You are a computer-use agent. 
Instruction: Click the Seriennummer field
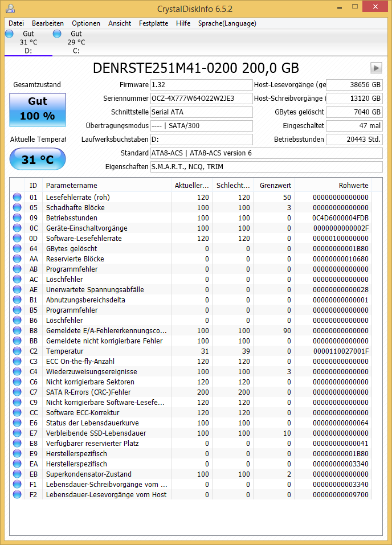(x=201, y=99)
